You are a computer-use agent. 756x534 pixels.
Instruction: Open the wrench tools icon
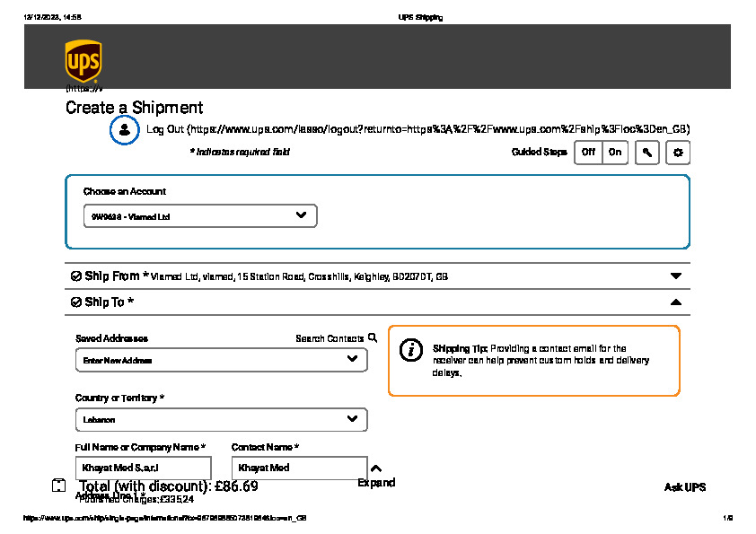(x=647, y=153)
